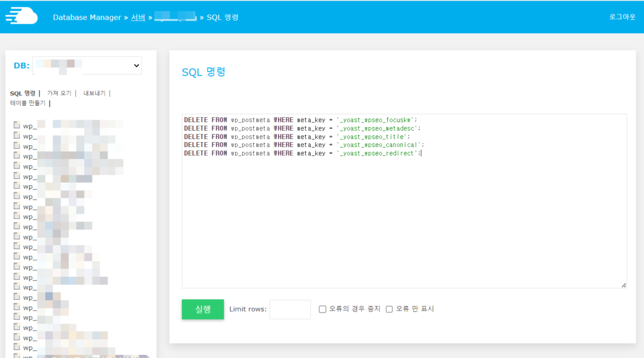Click the last fully visible wp_ table icon
The width and height of the screenshot is (644, 358).
click(16, 347)
